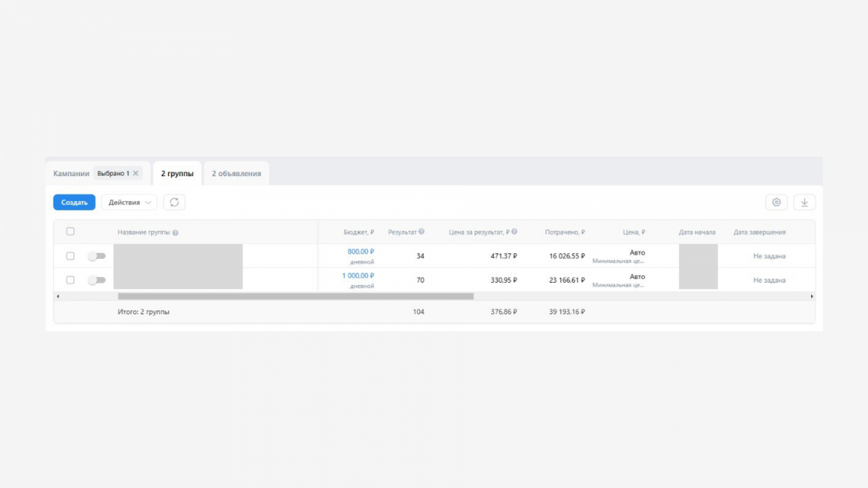The width and height of the screenshot is (868, 488).
Task: Select the group with 800,00 ₽ budget
Action: tap(71, 256)
